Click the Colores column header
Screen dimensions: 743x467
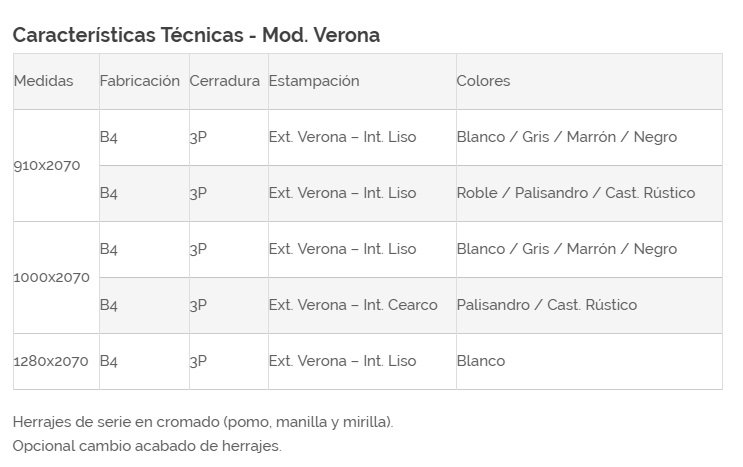[x=483, y=81]
